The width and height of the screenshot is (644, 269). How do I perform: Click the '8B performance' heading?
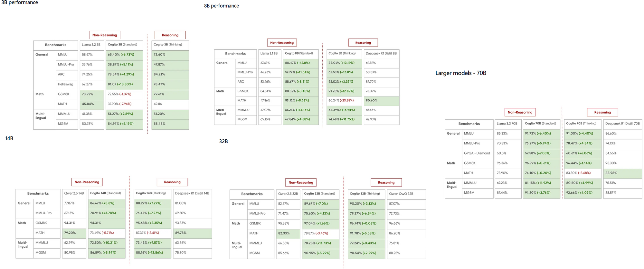pos(222,6)
